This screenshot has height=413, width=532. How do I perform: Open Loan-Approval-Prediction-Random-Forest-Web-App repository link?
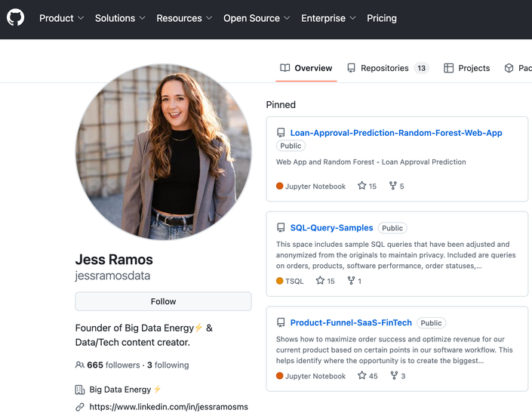click(396, 133)
